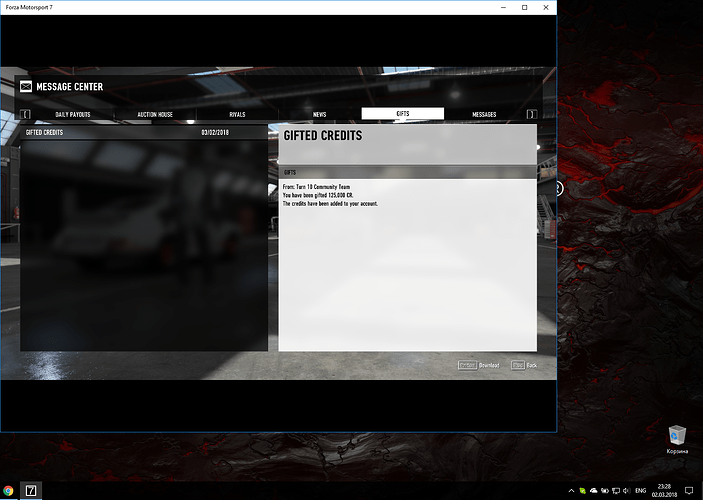The height and width of the screenshot is (500, 703).
Task: Switch to the Auction House tab
Action: pos(155,114)
